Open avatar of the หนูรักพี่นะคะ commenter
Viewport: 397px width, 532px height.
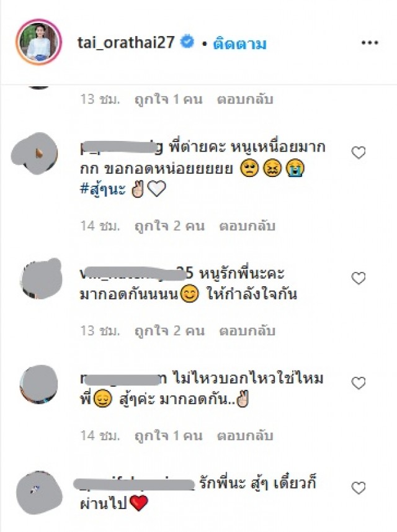[42, 279]
